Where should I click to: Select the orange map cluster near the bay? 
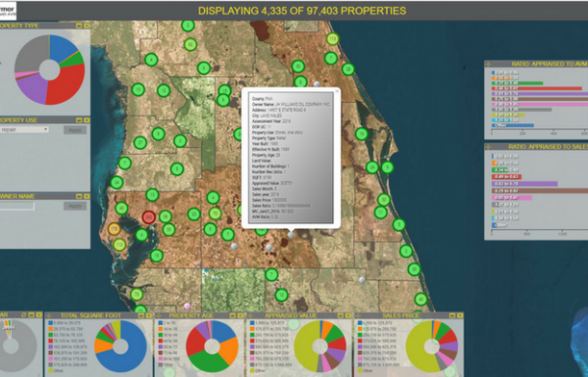[114, 228]
